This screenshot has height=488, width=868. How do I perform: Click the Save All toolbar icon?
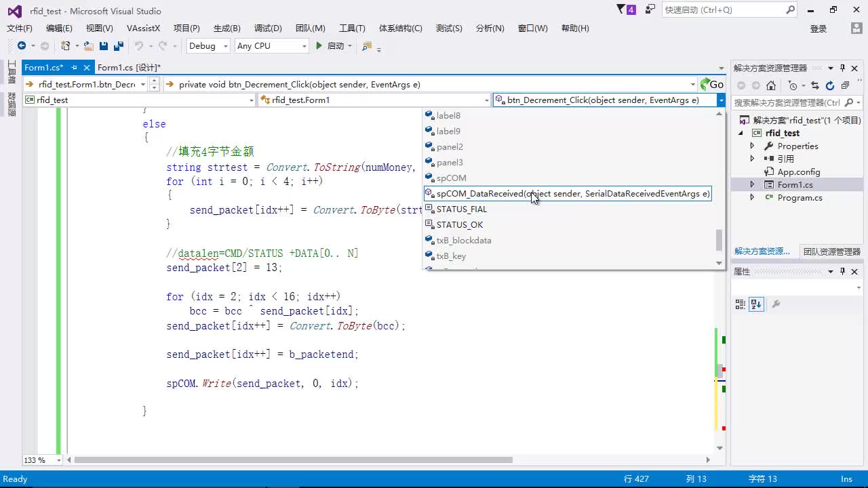click(119, 46)
